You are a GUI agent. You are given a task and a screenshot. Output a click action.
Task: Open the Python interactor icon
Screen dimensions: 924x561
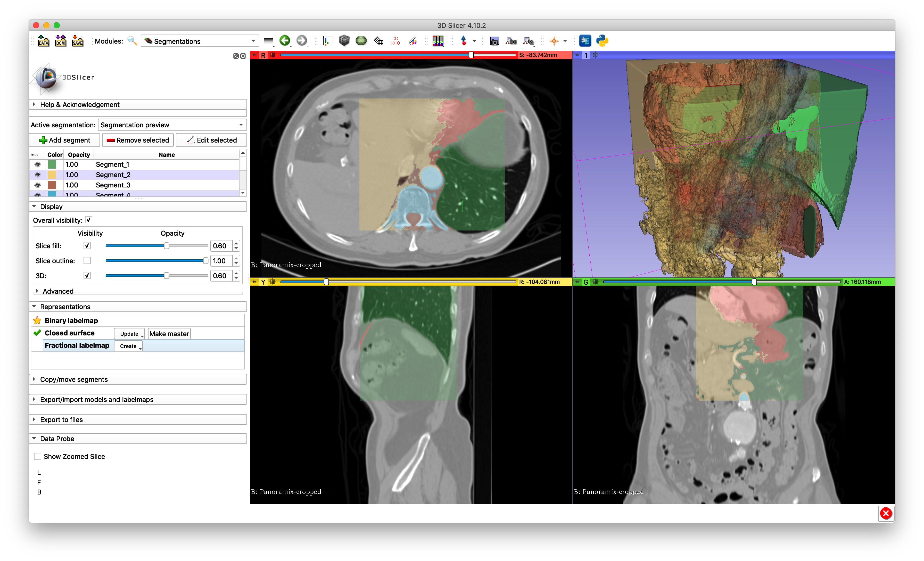coord(602,41)
